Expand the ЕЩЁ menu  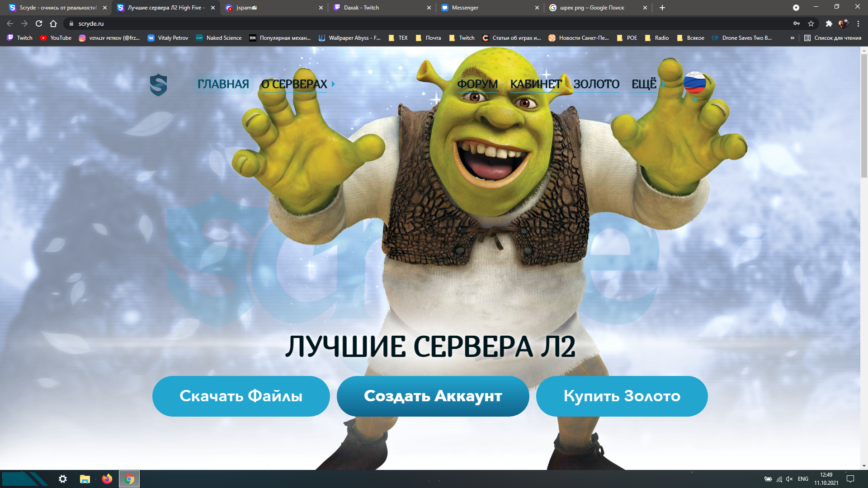point(644,84)
